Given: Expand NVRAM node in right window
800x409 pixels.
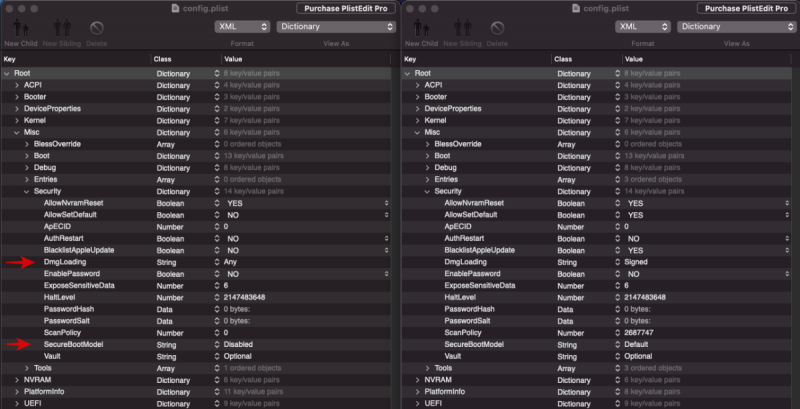Looking at the screenshot, I should pos(417,380).
